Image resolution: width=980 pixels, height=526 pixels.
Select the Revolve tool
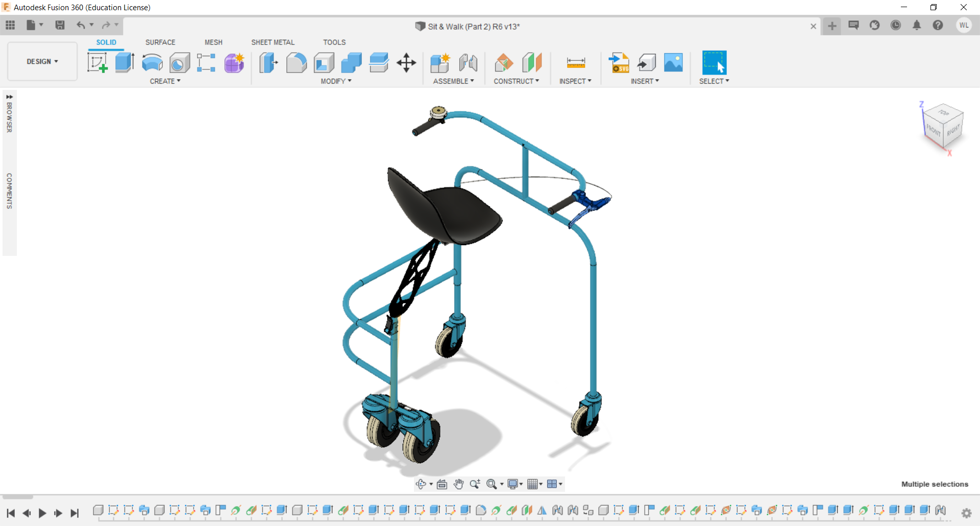pyautogui.click(x=152, y=62)
